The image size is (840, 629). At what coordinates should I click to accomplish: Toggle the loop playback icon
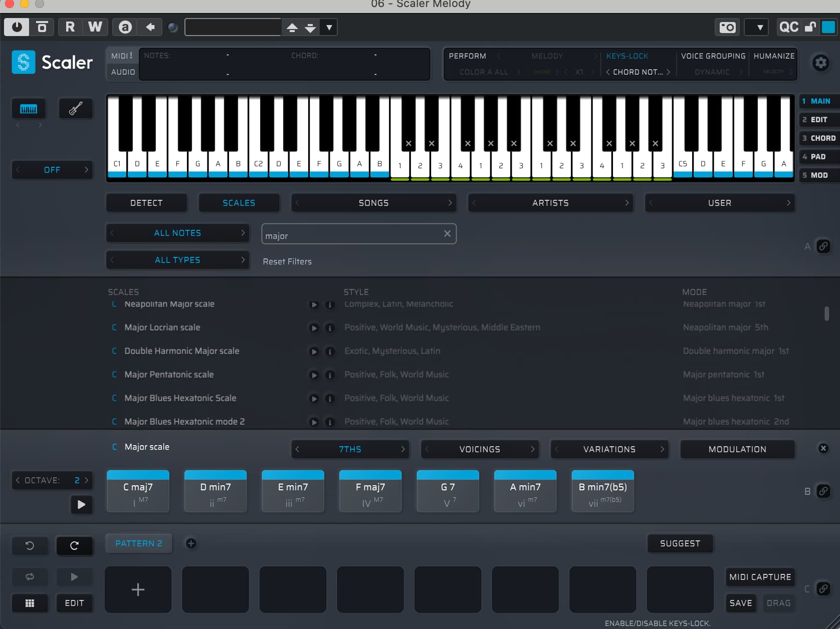[x=30, y=577]
